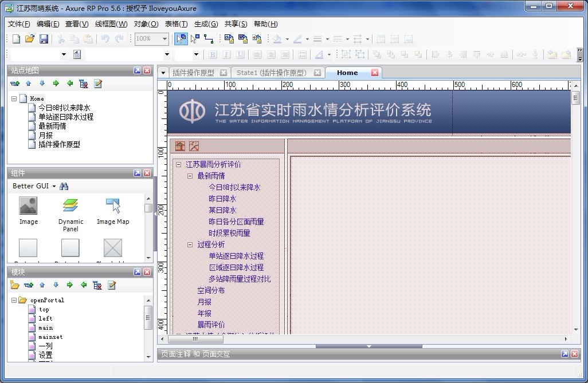Click the delete page icon in sitemap
Viewport: 588px width, 383px height.
point(84,84)
